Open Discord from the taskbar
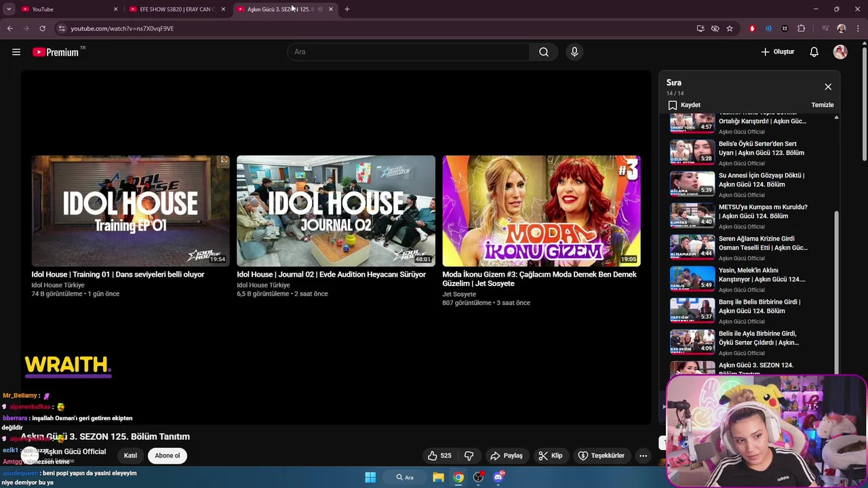Image resolution: width=868 pixels, height=488 pixels. (498, 477)
